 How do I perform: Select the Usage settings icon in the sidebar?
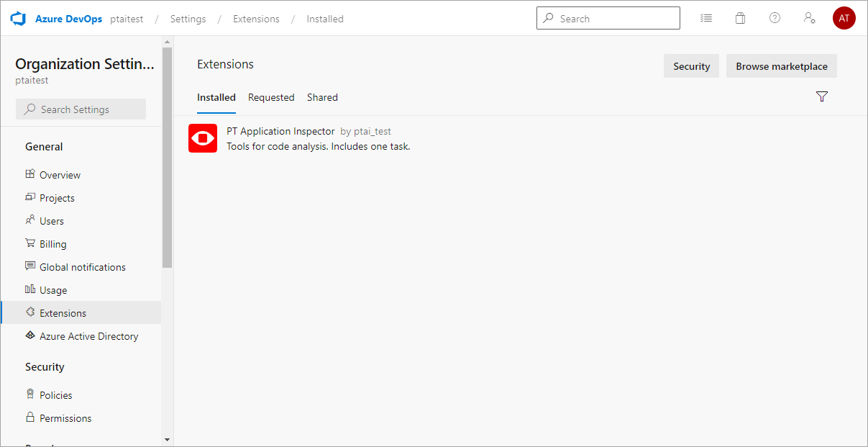[x=29, y=289]
